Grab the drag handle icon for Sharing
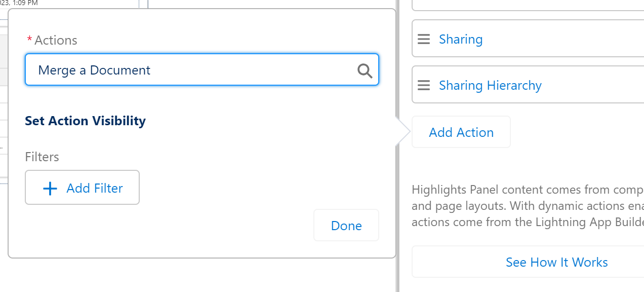The width and height of the screenshot is (644, 292). [424, 39]
